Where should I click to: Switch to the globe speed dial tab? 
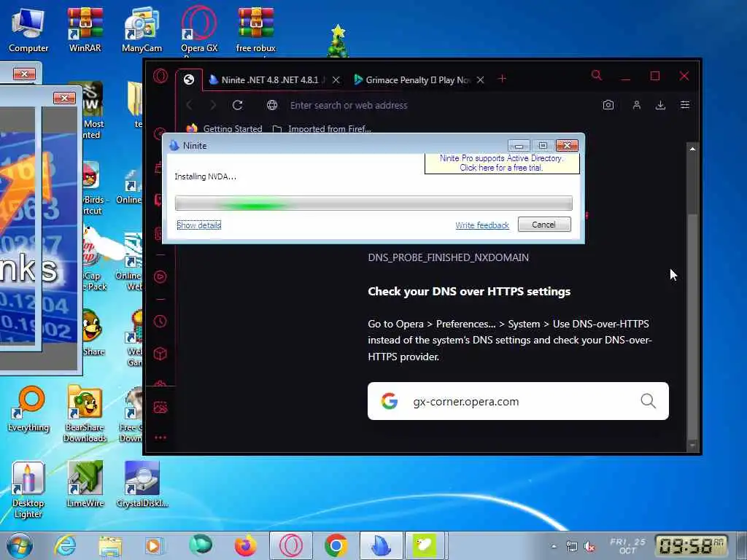[189, 79]
